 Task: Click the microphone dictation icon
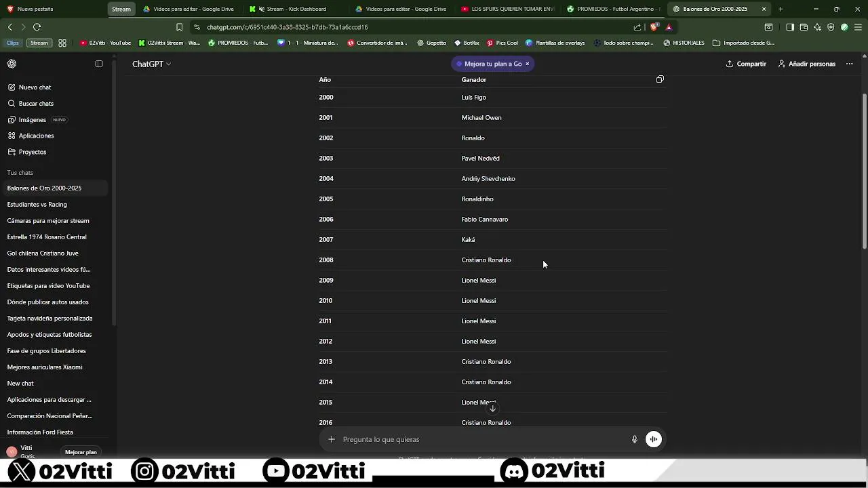pyautogui.click(x=635, y=439)
